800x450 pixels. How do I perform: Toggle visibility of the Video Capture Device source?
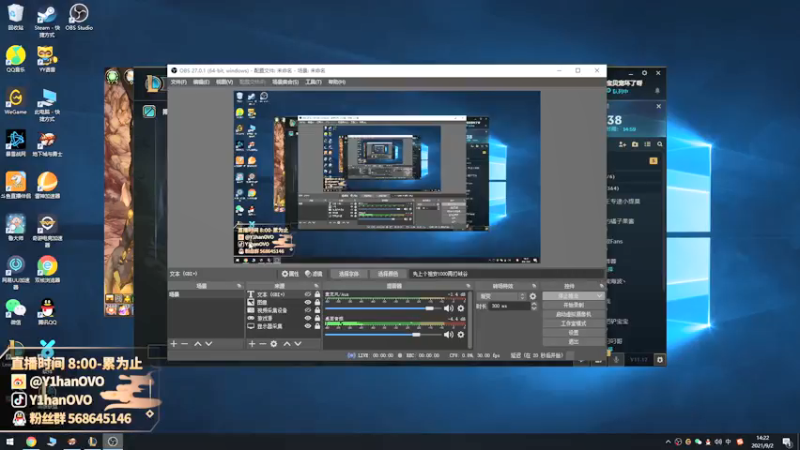[x=308, y=310]
